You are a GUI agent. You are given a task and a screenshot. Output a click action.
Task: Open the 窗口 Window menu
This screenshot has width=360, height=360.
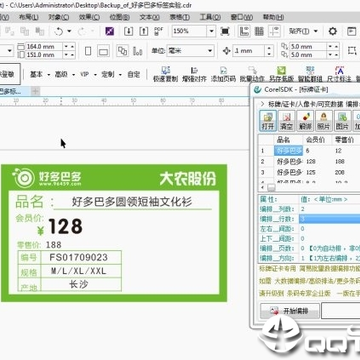[242, 17]
